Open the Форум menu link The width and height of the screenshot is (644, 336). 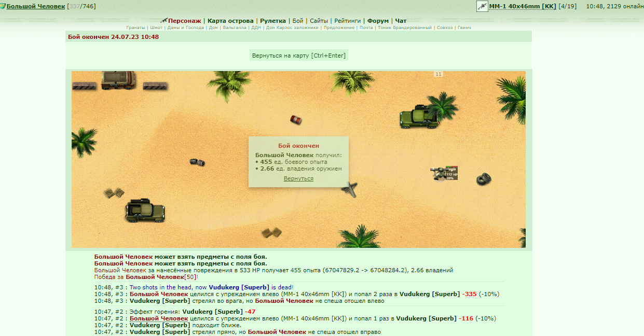(378, 21)
